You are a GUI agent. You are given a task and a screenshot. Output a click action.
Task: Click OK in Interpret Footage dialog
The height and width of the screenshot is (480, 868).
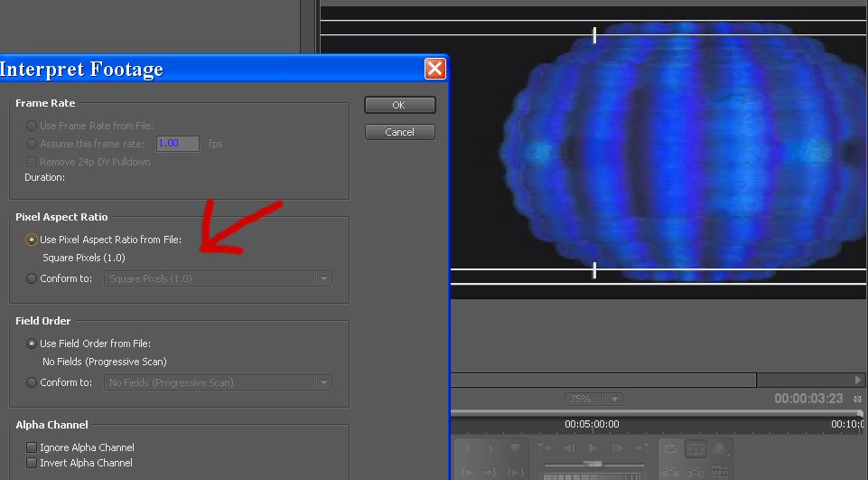pos(400,105)
